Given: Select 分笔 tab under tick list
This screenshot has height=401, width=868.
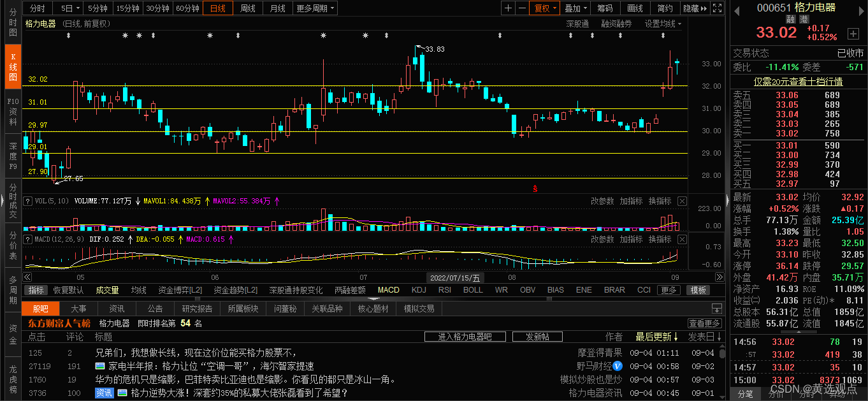Looking at the screenshot, I should 745,394.
